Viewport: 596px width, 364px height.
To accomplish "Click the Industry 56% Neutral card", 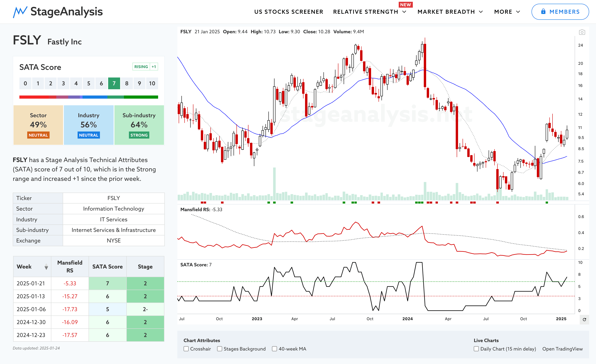I will 89,125.
